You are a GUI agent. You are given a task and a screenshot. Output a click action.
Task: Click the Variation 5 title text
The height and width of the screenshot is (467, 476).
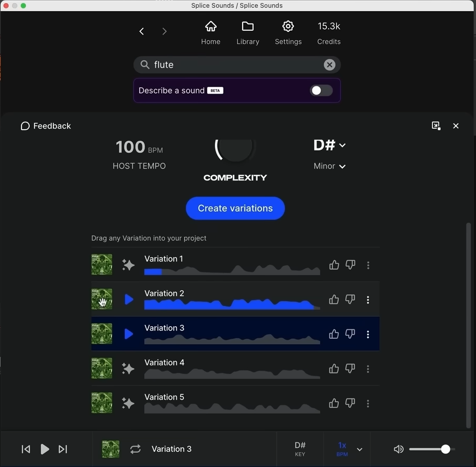[164, 397]
